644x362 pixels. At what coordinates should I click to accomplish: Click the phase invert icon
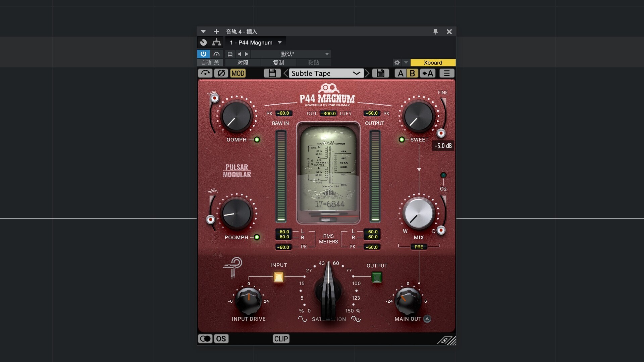click(221, 73)
